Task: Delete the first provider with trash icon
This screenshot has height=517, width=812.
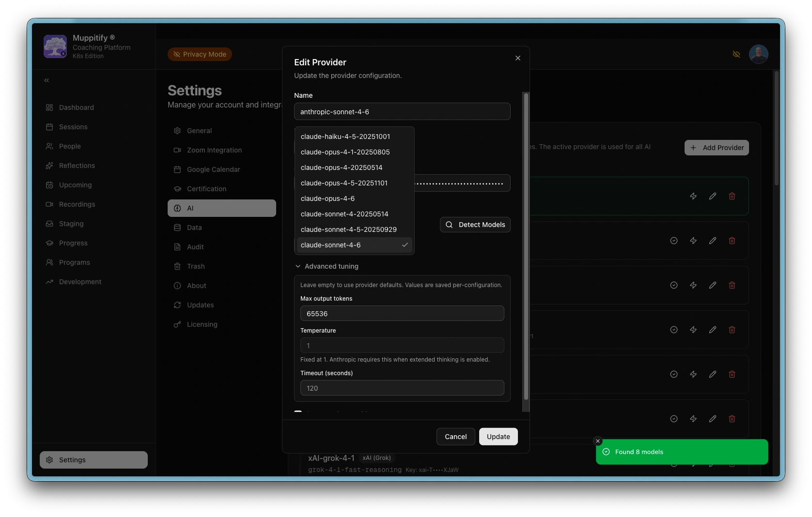Action: tap(732, 196)
